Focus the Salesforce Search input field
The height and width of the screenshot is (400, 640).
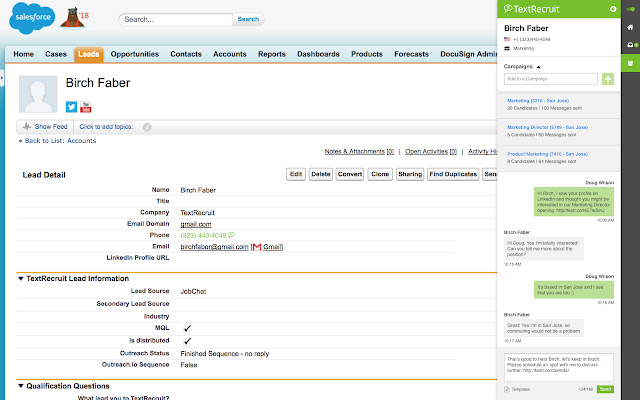click(176, 19)
